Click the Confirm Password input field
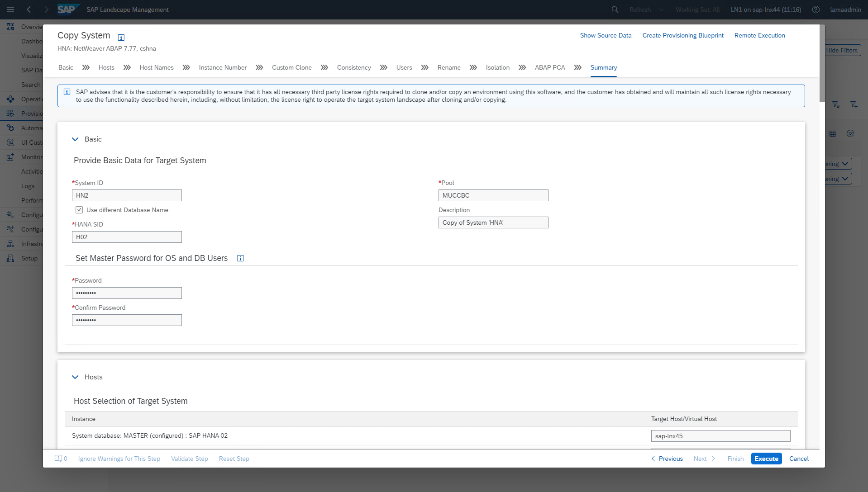The height and width of the screenshot is (492, 868). (127, 320)
